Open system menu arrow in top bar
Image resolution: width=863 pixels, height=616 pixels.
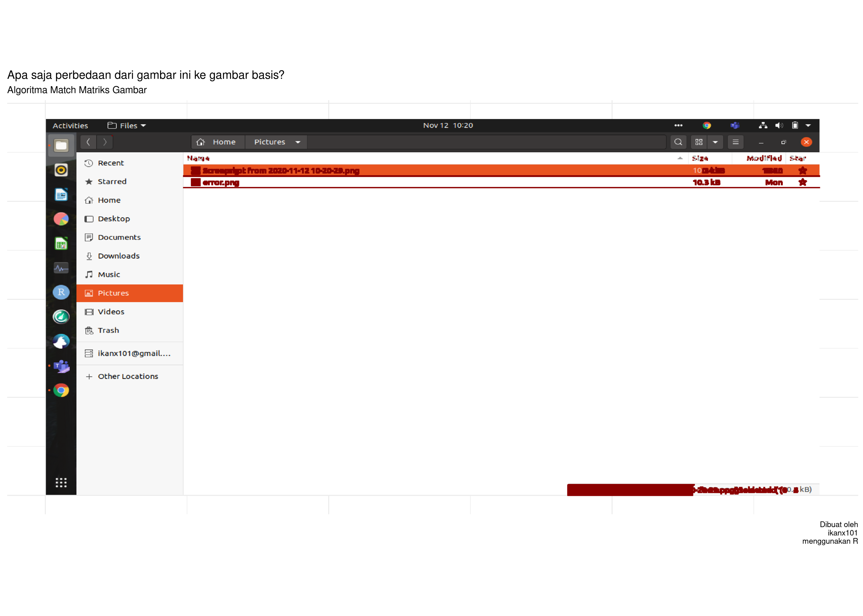(x=808, y=126)
